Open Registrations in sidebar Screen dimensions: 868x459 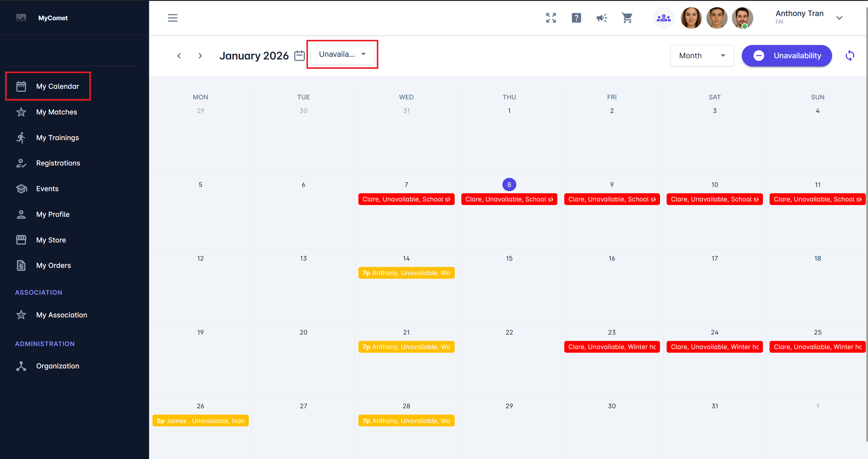click(x=58, y=163)
